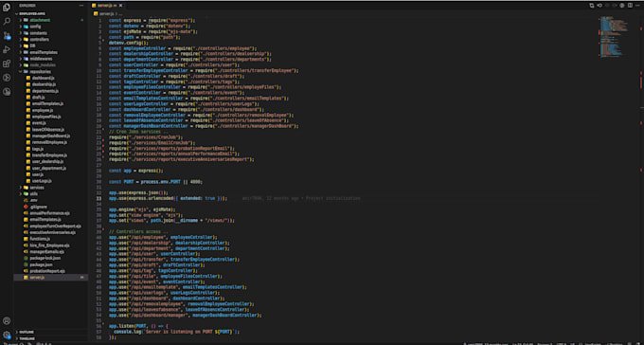Click line number 33 in the gutter

(99, 198)
